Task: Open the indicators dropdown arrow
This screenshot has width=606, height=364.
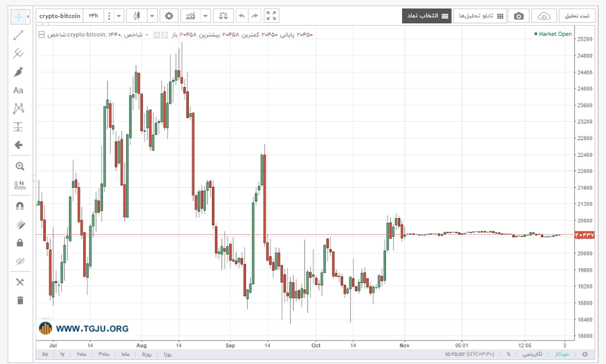Action: 206,16
